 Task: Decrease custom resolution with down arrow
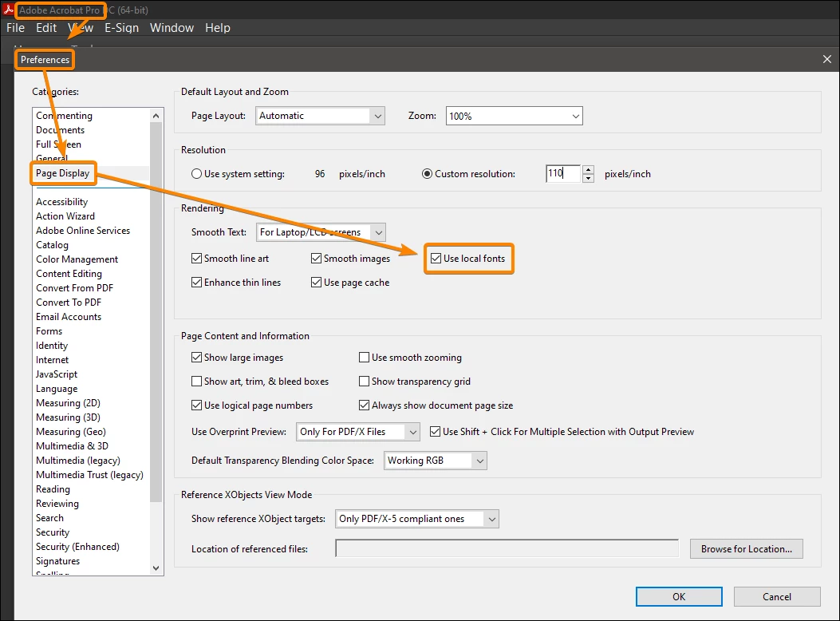[588, 179]
